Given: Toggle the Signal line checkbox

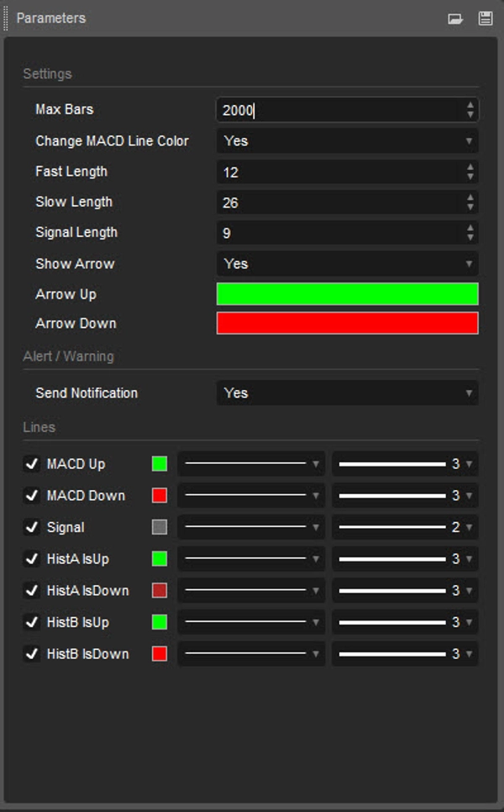Looking at the screenshot, I should (x=32, y=527).
